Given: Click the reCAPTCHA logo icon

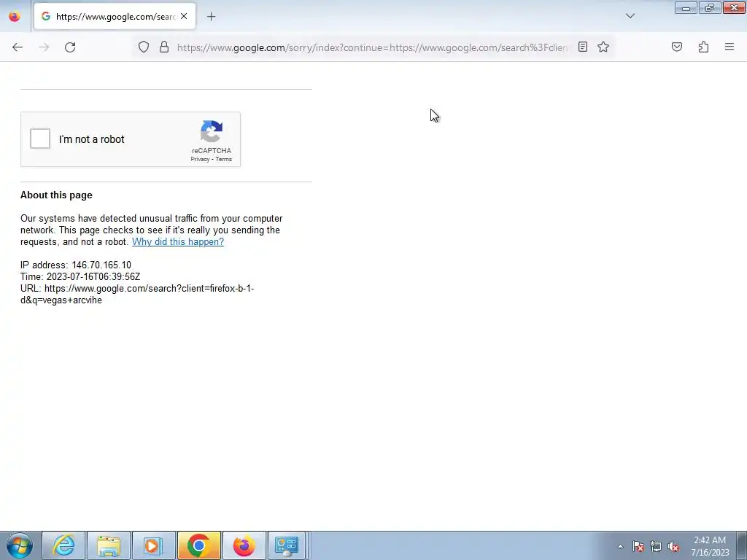Looking at the screenshot, I should (x=212, y=131).
